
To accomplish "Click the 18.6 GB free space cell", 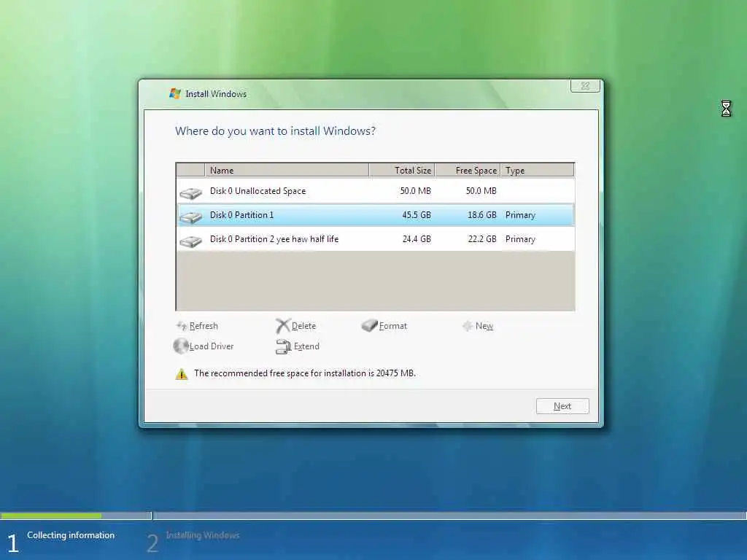I will click(481, 215).
